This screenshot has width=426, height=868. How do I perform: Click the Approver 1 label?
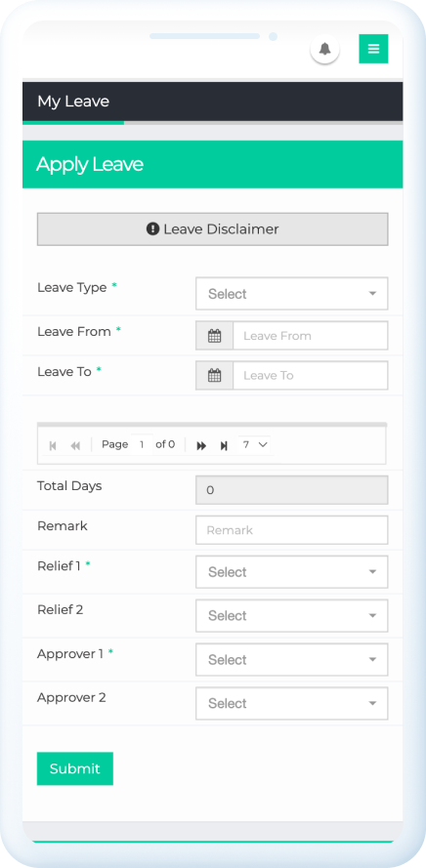[70, 654]
